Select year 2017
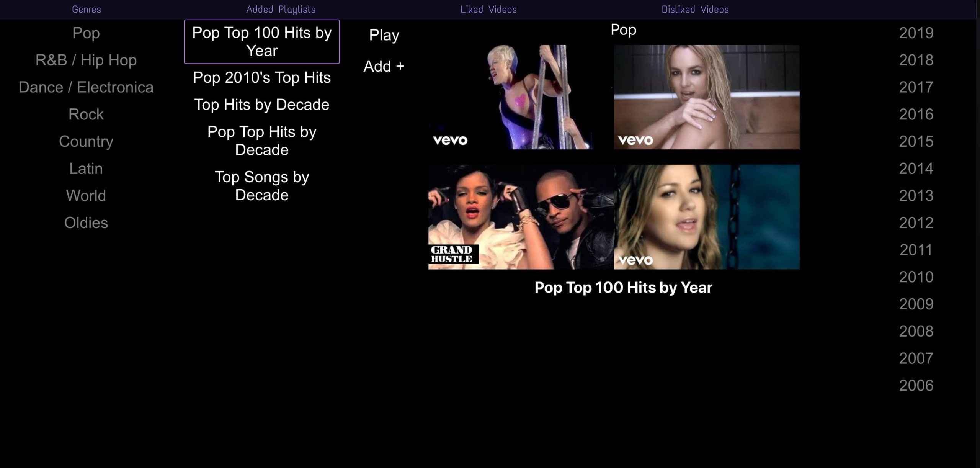This screenshot has width=980, height=468. 916,87
